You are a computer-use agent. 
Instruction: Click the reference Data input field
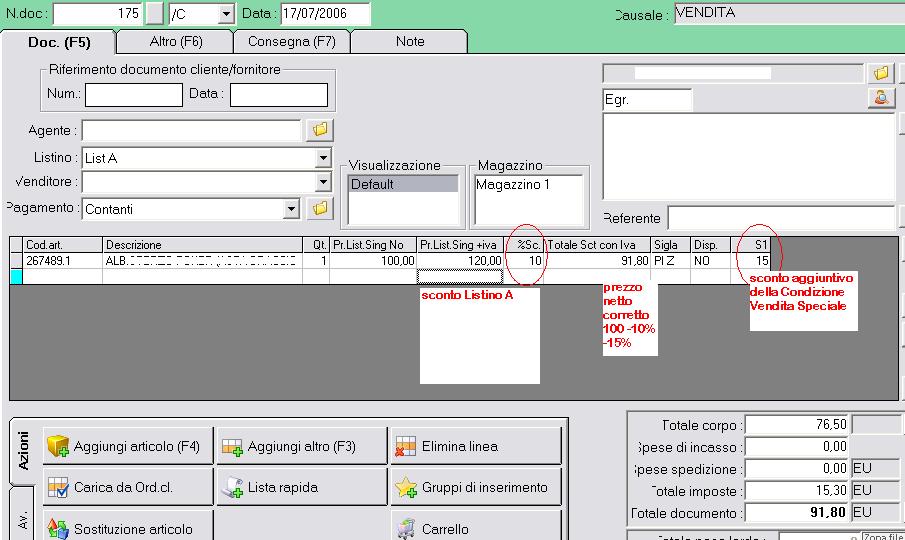[x=279, y=95]
